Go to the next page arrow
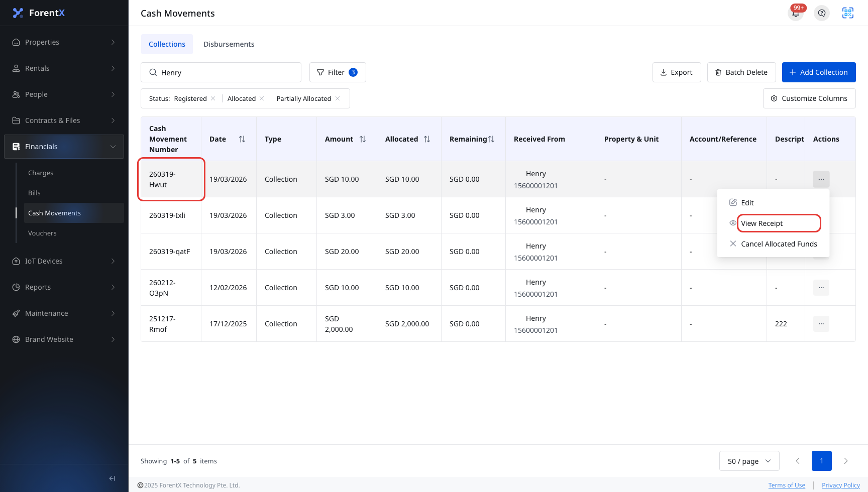The height and width of the screenshot is (492, 868). pyautogui.click(x=846, y=461)
